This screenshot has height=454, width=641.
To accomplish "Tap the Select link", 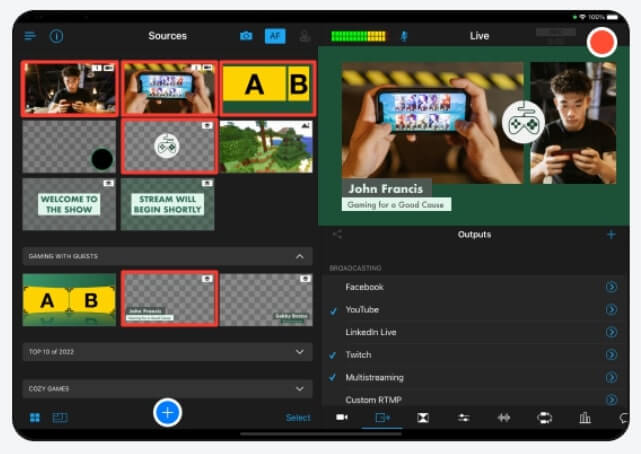I will coord(298,418).
